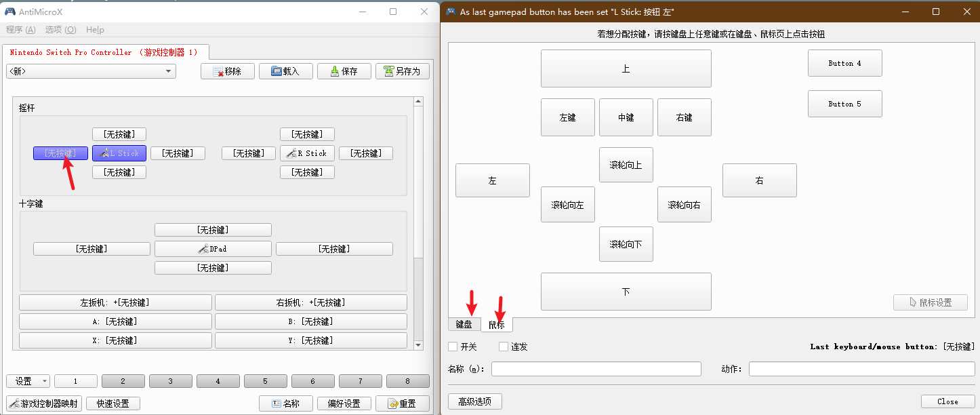Choose 另存为 to save profile as
Viewport: 980px width, 415px height.
click(403, 71)
